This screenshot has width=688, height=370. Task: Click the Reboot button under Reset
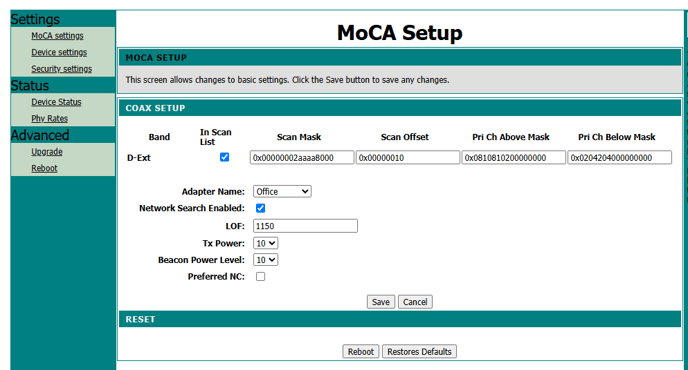361,352
